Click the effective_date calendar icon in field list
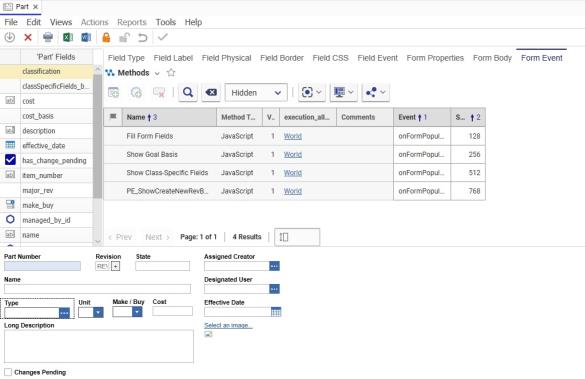Image resolution: width=585 pixels, height=379 pixels. [x=10, y=145]
